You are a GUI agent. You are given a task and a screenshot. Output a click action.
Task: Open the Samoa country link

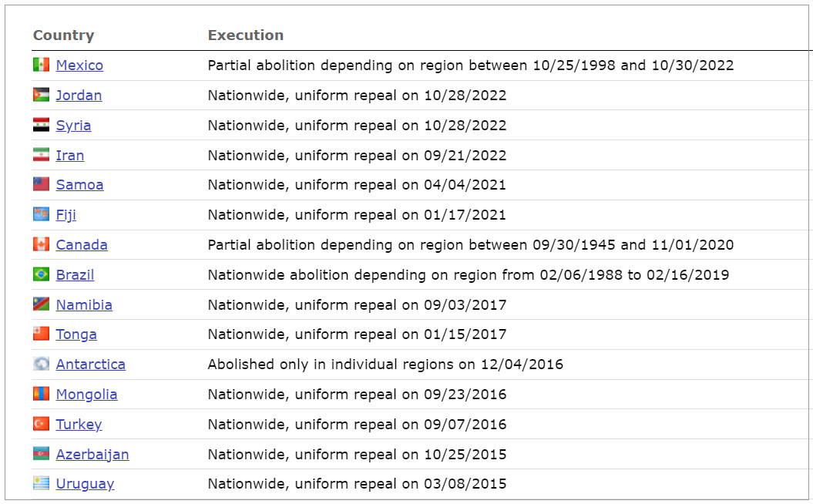tap(79, 185)
